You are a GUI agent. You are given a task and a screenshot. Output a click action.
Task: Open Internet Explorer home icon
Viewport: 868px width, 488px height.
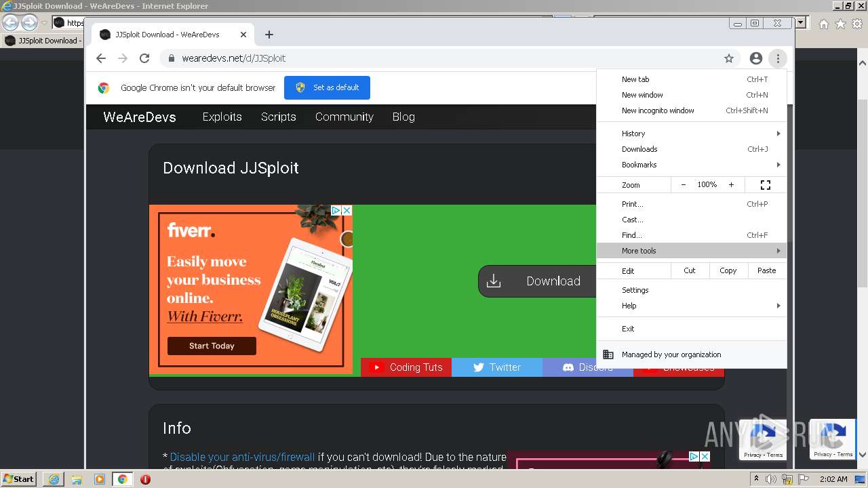point(823,24)
